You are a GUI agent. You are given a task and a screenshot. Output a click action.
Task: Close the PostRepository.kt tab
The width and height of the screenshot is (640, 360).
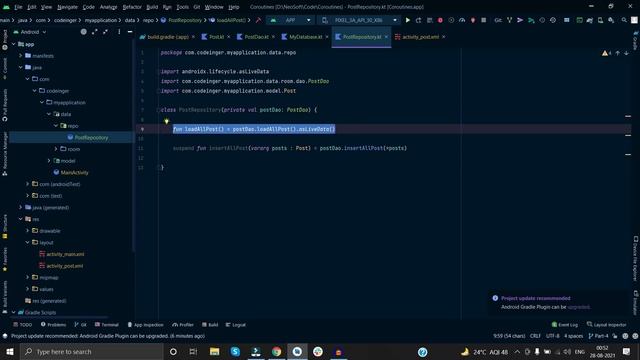click(x=386, y=37)
